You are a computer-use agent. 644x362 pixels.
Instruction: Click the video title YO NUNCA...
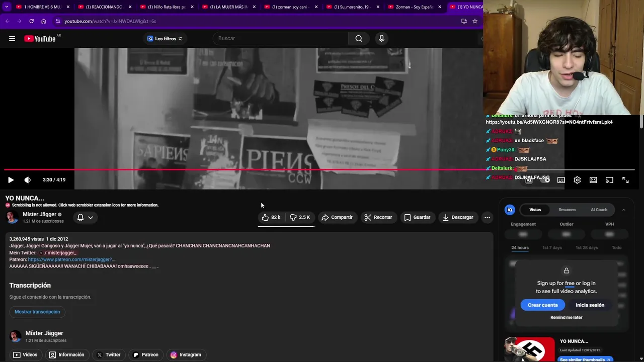click(25, 198)
